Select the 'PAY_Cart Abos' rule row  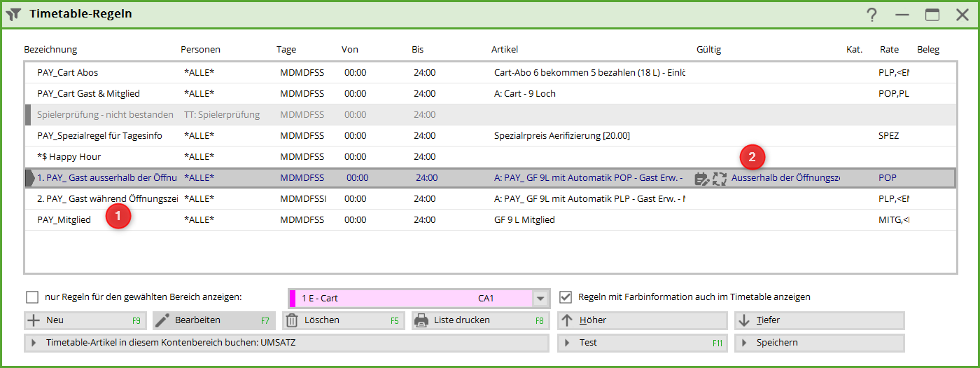click(x=68, y=73)
